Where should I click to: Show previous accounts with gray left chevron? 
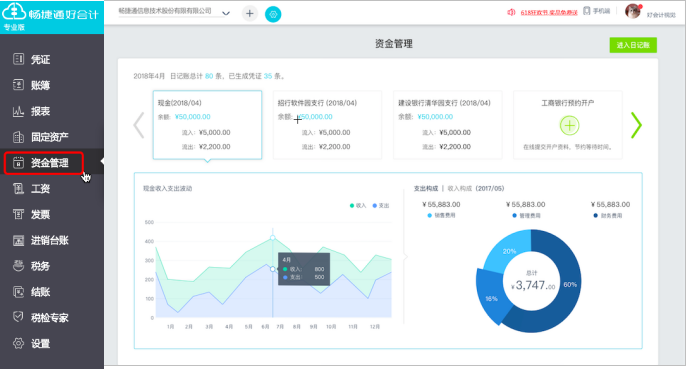click(139, 125)
